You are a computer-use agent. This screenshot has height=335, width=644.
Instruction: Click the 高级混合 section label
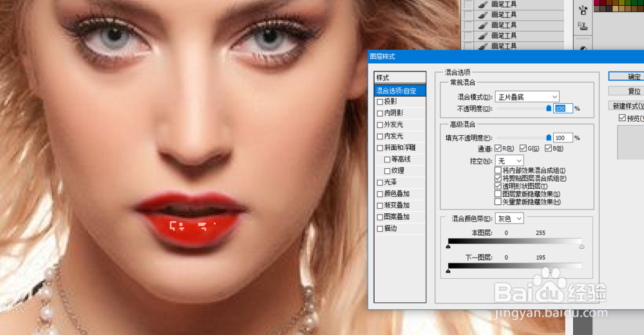[462, 124]
